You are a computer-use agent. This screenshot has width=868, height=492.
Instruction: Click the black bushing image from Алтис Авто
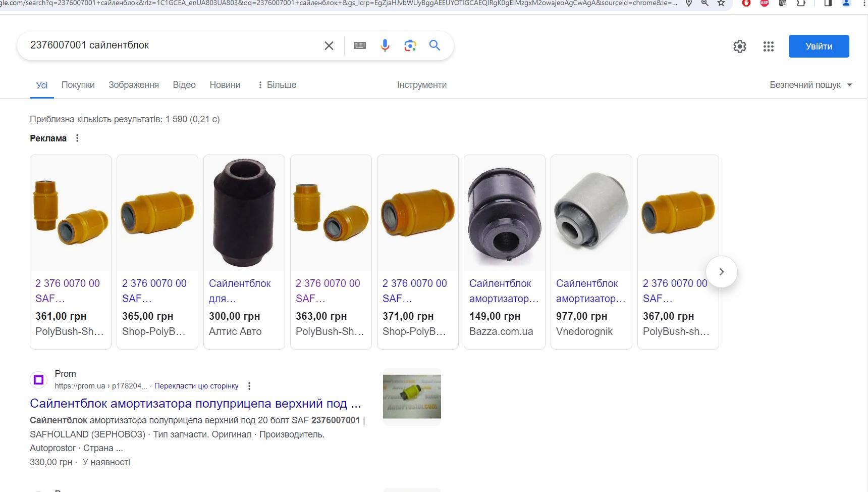[244, 213]
